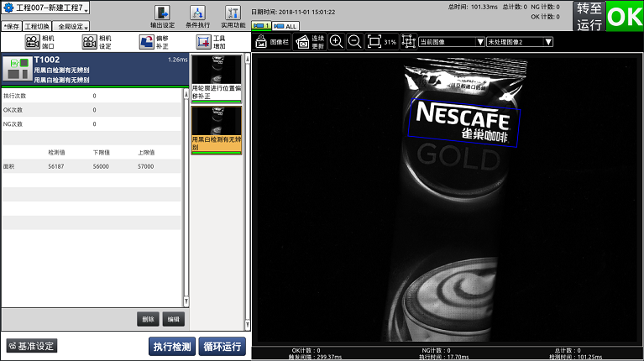Open 相机端口 camera port icon
Image resolution: width=644 pixels, height=361 pixels.
point(39,42)
